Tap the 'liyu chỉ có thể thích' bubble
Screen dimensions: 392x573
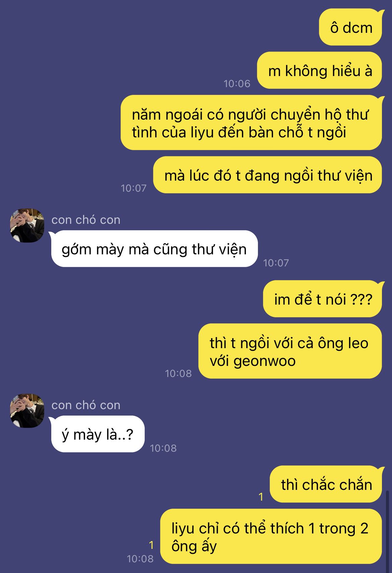pyautogui.click(x=271, y=536)
